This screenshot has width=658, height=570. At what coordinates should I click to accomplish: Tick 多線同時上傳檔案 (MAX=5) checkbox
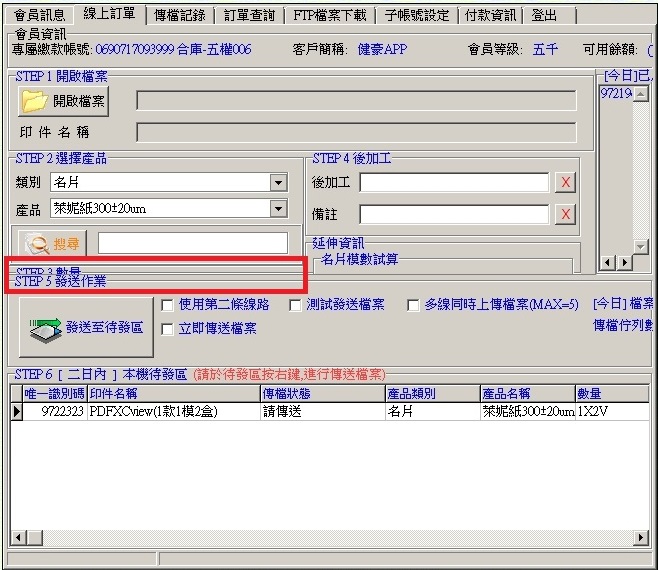coord(413,305)
